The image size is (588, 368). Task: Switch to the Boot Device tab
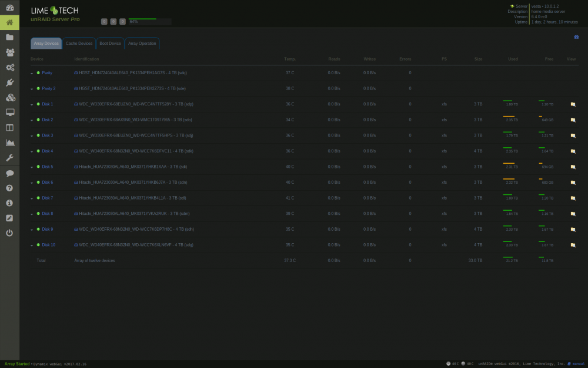pos(111,43)
